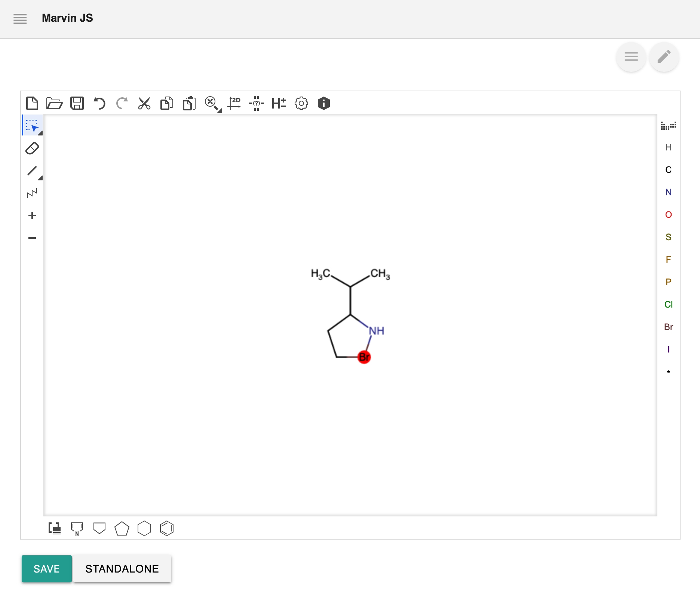Click the STANDALONE button
This screenshot has width=700, height=589.
click(x=122, y=568)
